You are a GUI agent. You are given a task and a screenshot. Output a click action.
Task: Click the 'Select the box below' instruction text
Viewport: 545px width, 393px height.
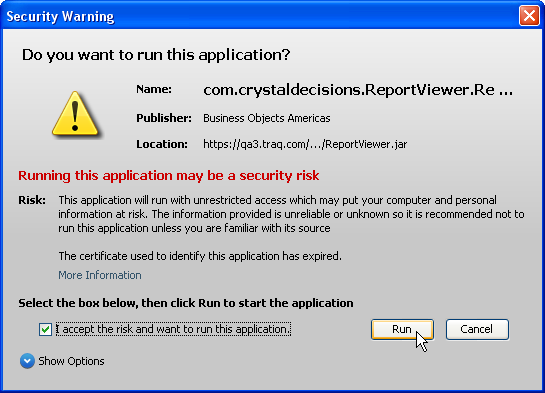coord(186,303)
